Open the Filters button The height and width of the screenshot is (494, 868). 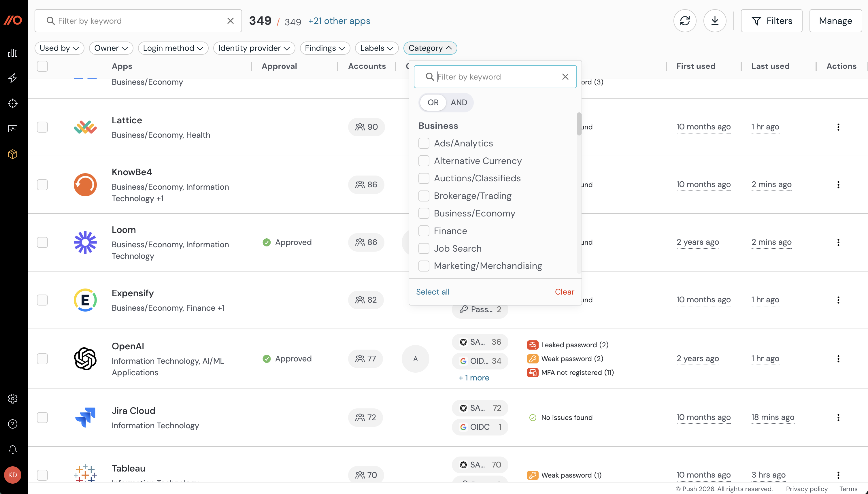click(x=771, y=21)
